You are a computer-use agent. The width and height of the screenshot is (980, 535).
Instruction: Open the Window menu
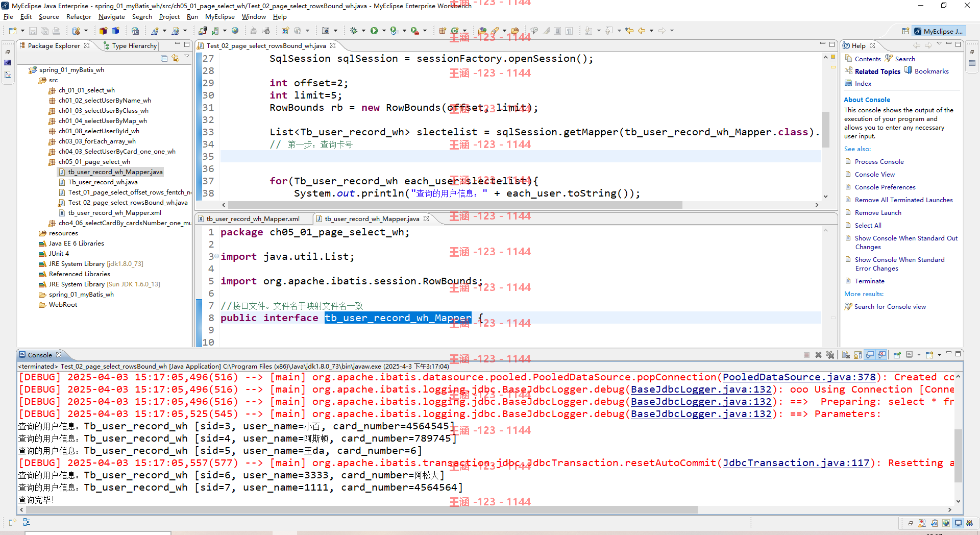(254, 16)
